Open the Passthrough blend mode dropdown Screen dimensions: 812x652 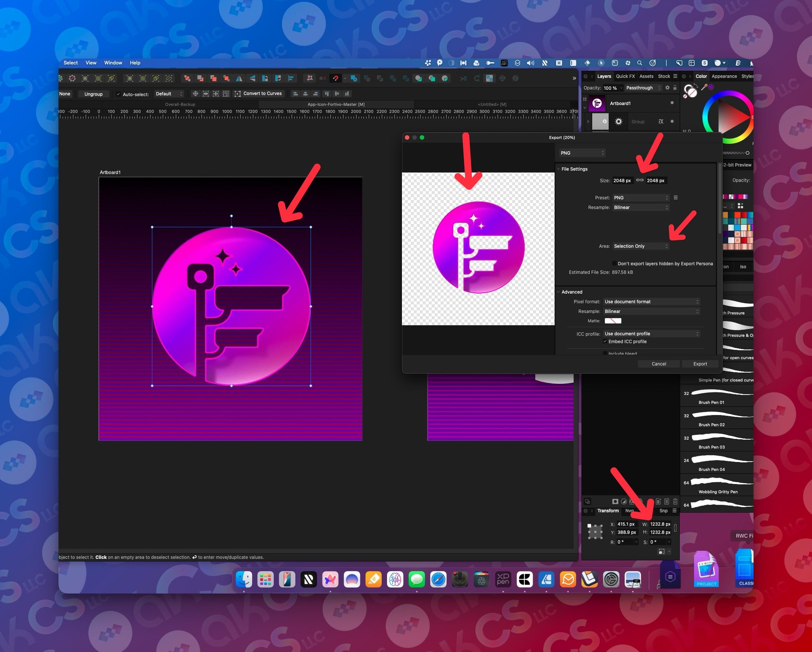click(x=643, y=88)
